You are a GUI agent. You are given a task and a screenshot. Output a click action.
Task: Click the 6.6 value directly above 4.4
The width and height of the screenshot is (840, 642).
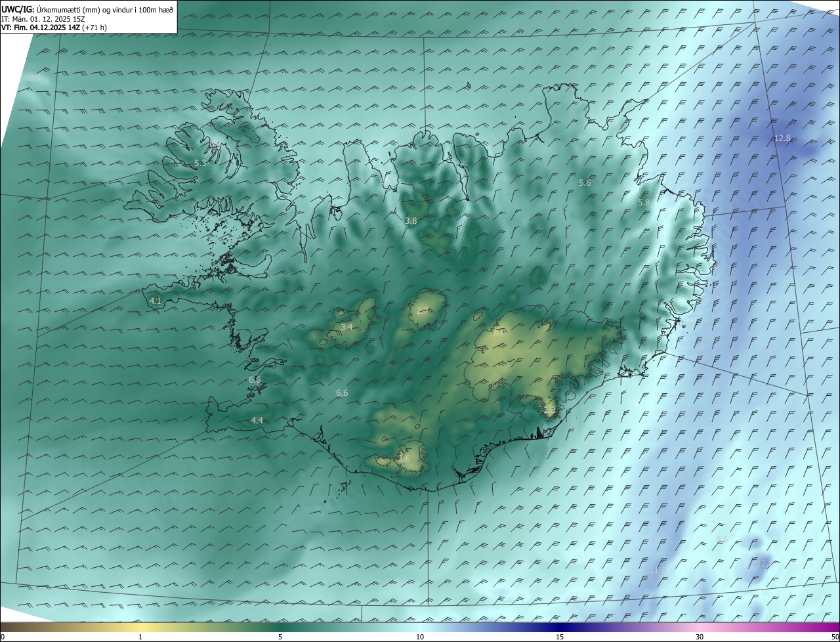pyautogui.click(x=255, y=379)
